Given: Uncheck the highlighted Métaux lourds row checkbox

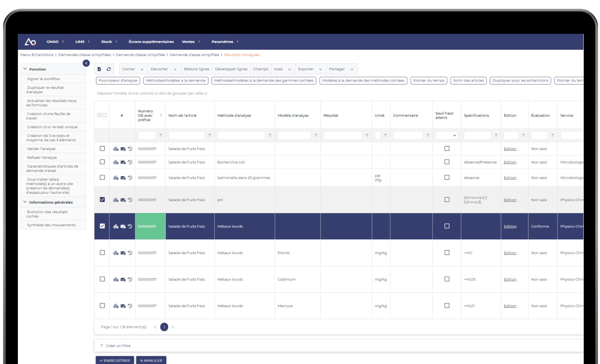Looking at the screenshot, I should coord(102,226).
